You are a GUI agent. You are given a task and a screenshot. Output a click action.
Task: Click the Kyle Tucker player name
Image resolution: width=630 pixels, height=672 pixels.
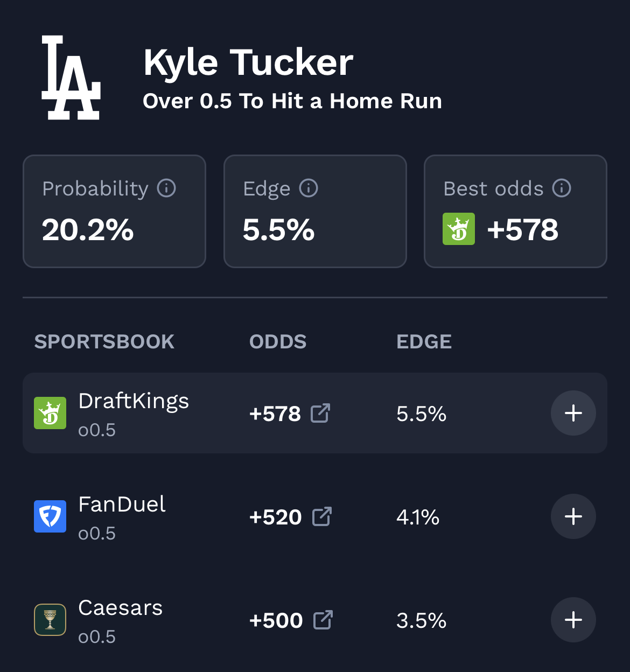[x=248, y=62]
